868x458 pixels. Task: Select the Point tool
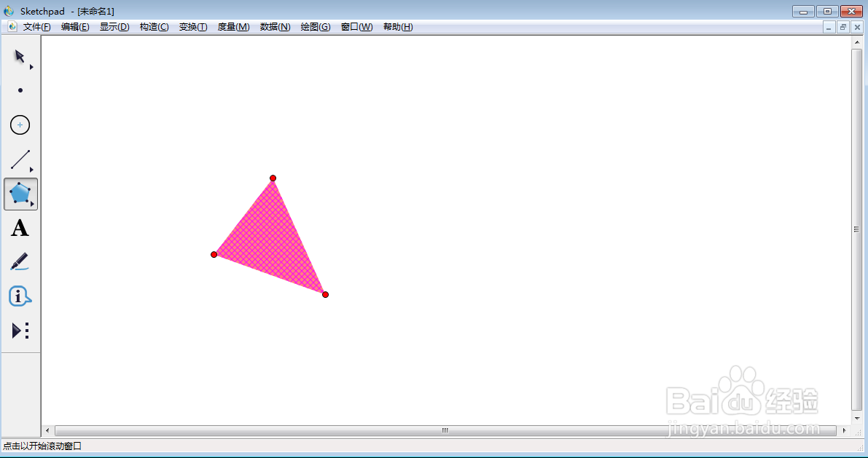tap(20, 90)
